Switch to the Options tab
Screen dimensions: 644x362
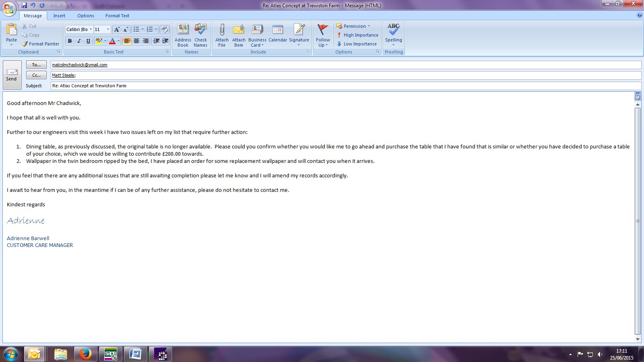point(86,16)
